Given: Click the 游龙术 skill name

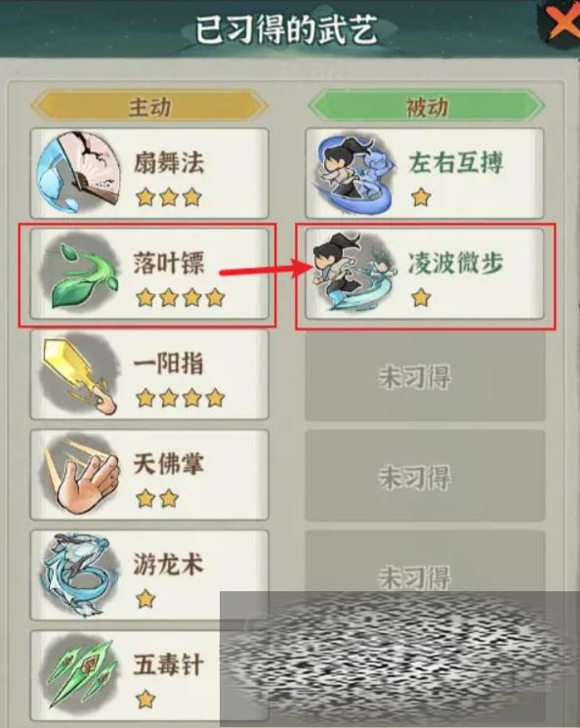Looking at the screenshot, I should (x=169, y=564).
